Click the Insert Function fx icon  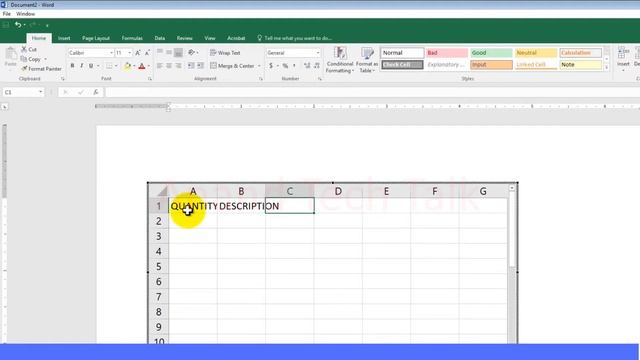[x=96, y=92]
